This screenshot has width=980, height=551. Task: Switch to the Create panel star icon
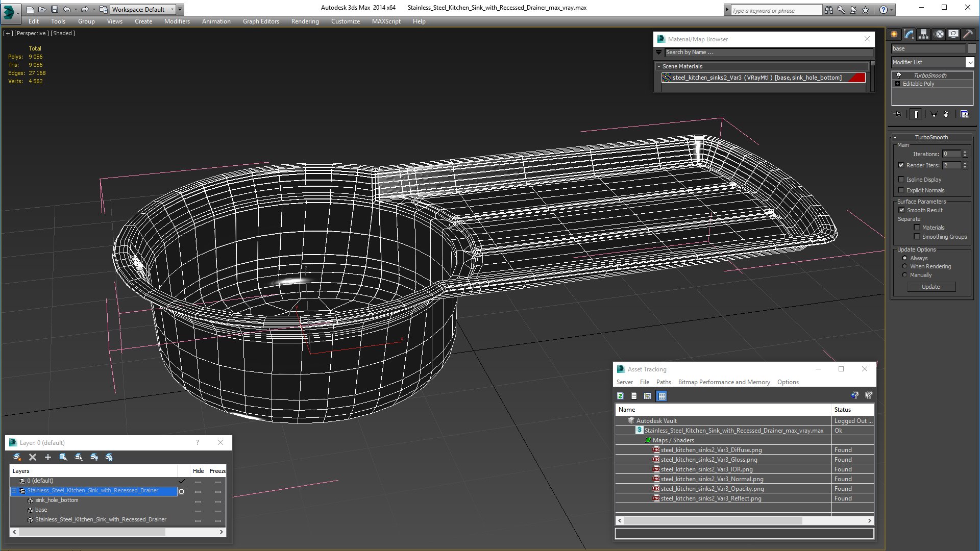(894, 34)
